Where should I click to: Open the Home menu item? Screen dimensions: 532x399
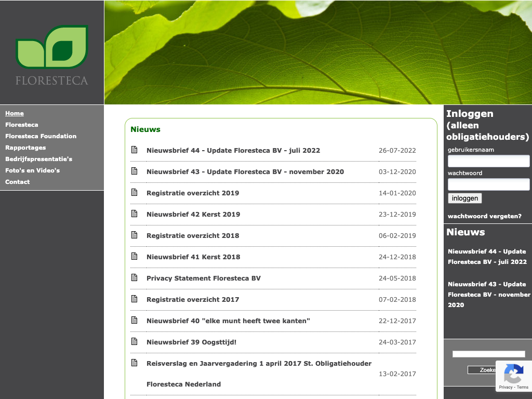pos(15,113)
